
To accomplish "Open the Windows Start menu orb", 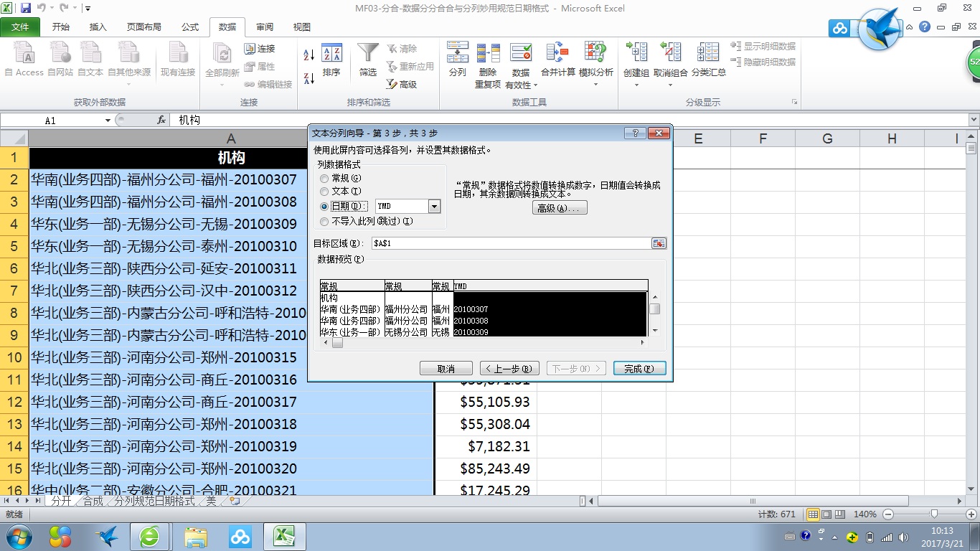I will click(17, 536).
